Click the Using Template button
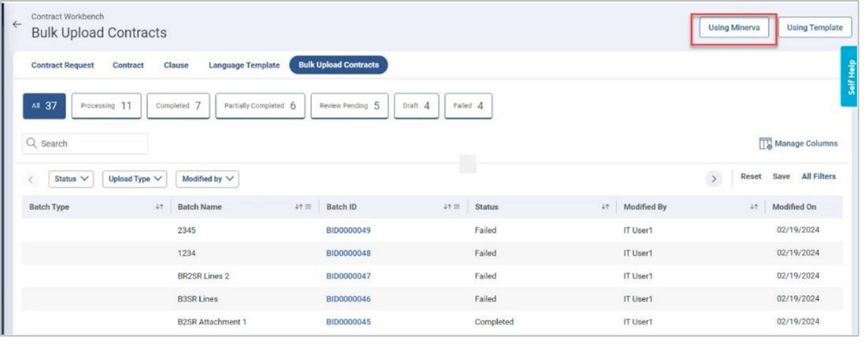Image resolution: width=868 pixels, height=353 pixels. click(x=814, y=28)
